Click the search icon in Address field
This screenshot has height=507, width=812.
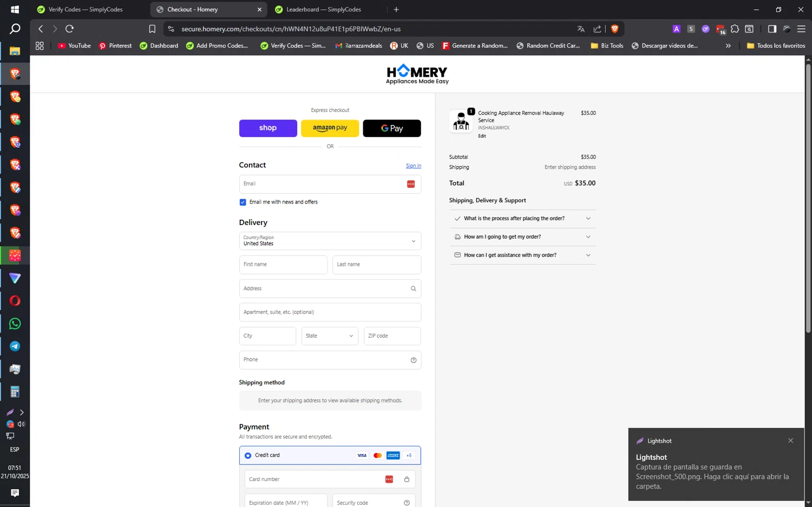(414, 288)
